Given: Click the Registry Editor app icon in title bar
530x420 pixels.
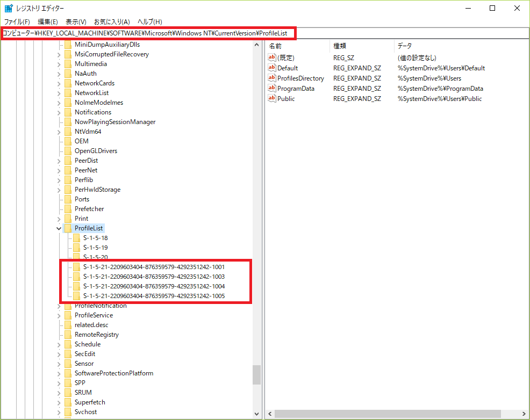Looking at the screenshot, I should pyautogui.click(x=9, y=8).
